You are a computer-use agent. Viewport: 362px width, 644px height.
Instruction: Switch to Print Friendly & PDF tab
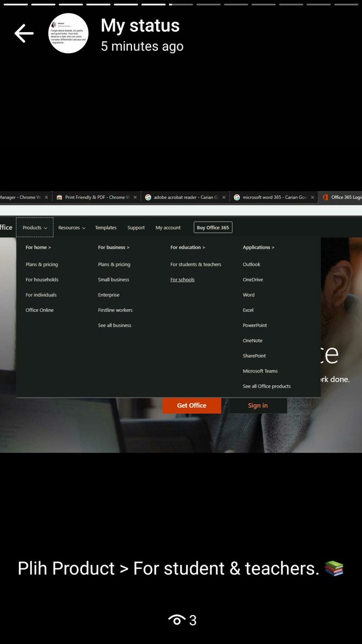tap(97, 197)
